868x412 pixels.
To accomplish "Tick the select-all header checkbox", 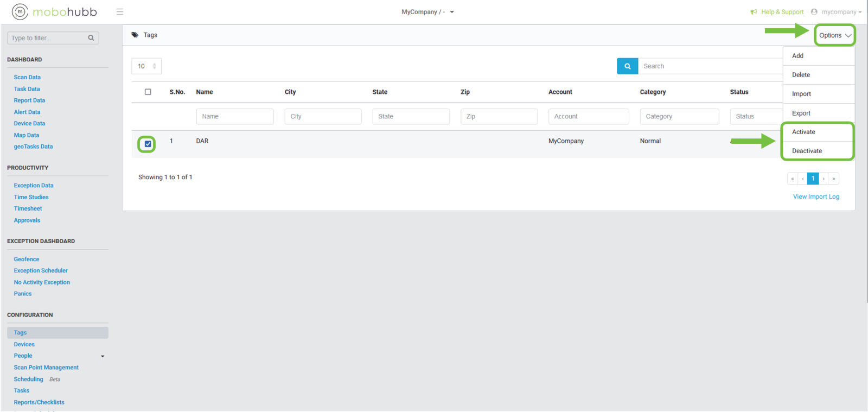I will [x=148, y=92].
